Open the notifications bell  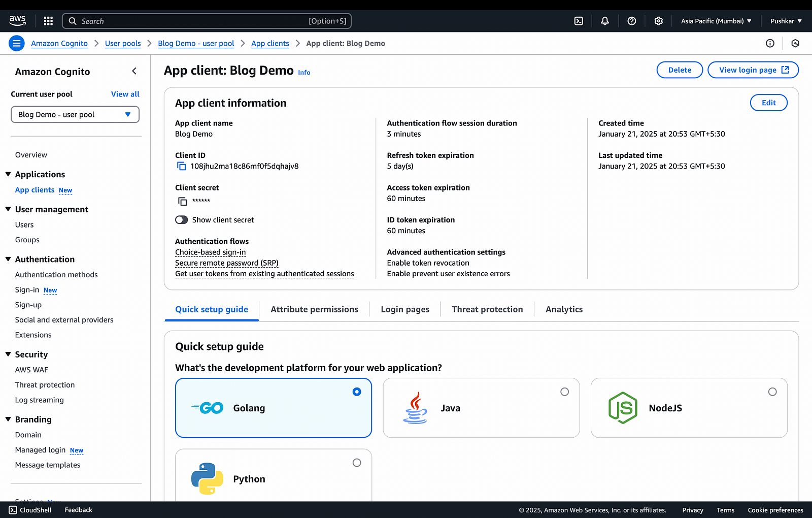click(605, 21)
